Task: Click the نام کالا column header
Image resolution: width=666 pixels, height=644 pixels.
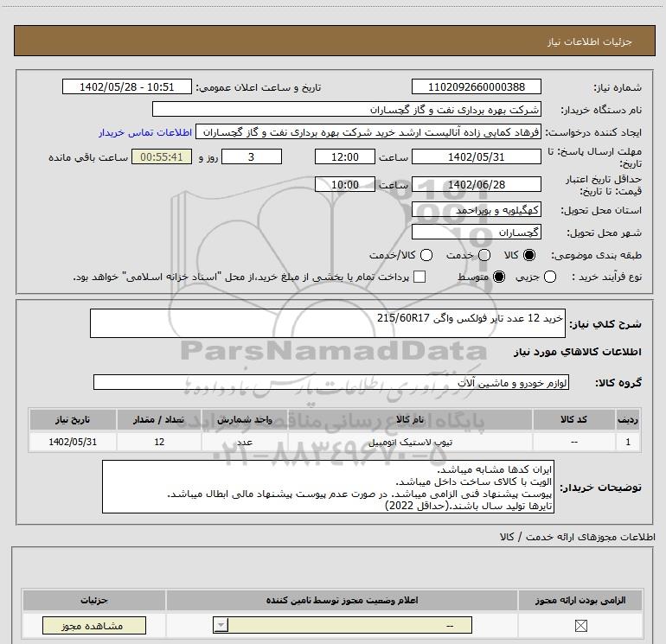Action: click(410, 419)
